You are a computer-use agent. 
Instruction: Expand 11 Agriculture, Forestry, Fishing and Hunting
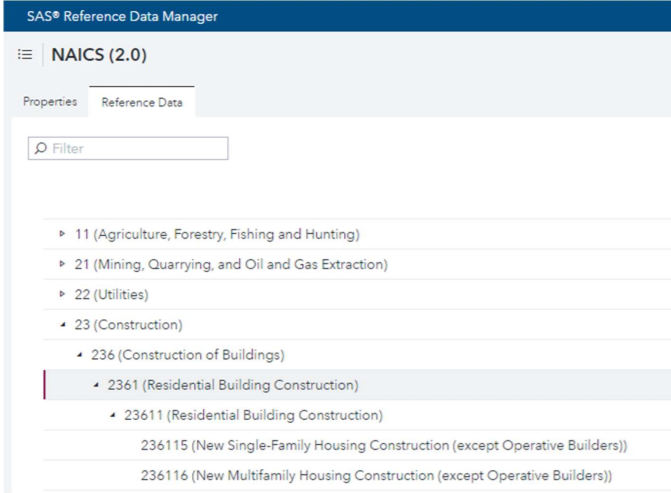point(62,234)
